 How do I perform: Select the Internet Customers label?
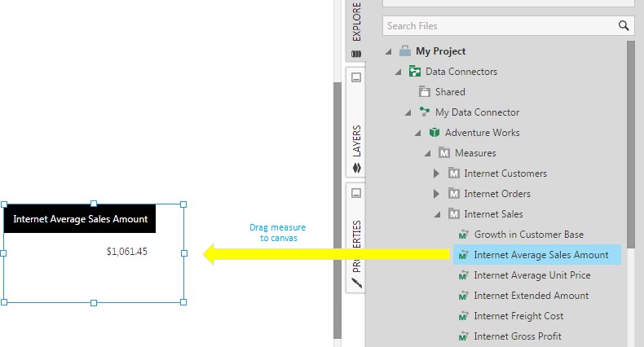click(x=505, y=173)
